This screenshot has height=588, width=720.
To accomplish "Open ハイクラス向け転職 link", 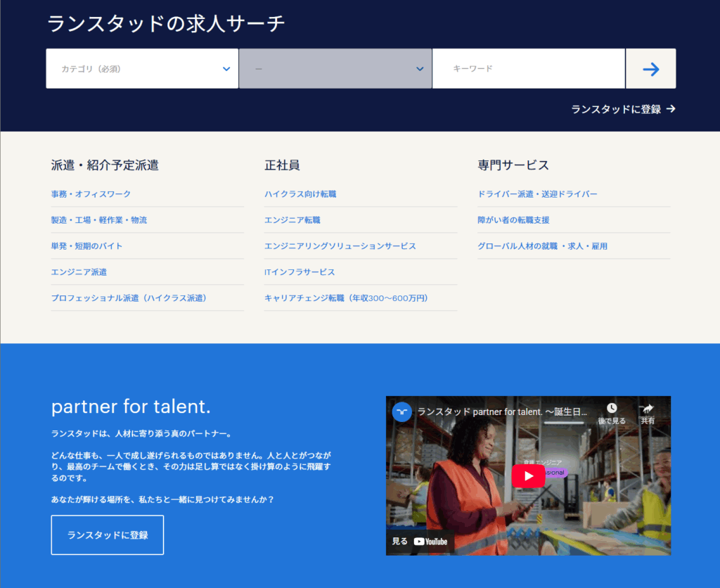I will pyautogui.click(x=300, y=194).
